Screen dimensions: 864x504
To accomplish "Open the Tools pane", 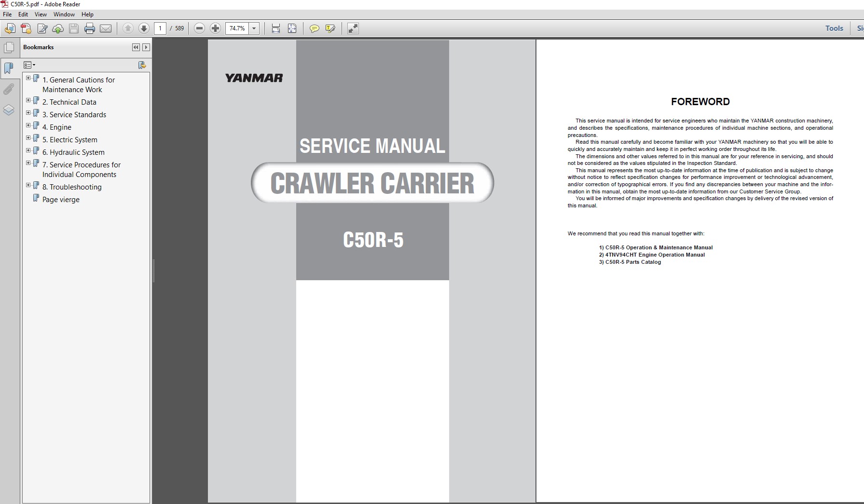I will 834,28.
